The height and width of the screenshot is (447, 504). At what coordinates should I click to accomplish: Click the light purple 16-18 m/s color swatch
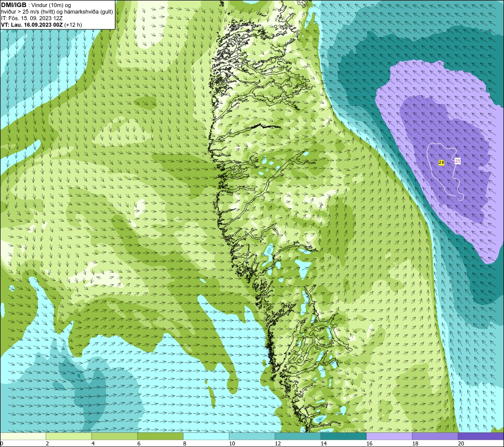[389, 436]
